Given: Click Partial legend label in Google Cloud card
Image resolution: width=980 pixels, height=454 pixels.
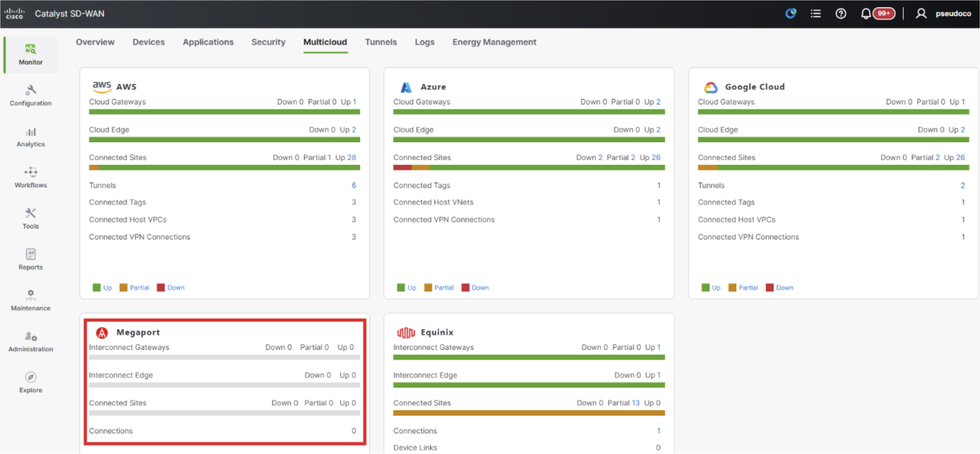Looking at the screenshot, I should click(x=748, y=288).
